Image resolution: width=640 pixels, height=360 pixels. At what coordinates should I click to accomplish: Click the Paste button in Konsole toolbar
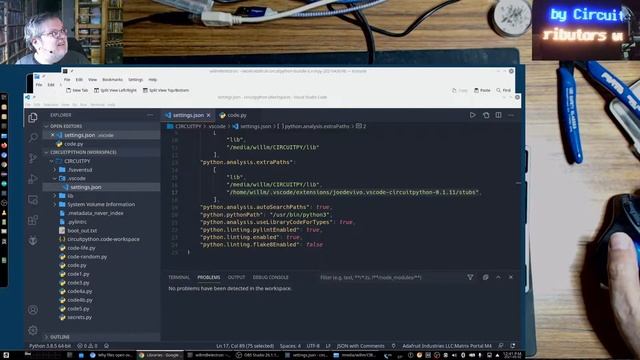pyautogui.click(x=482, y=90)
